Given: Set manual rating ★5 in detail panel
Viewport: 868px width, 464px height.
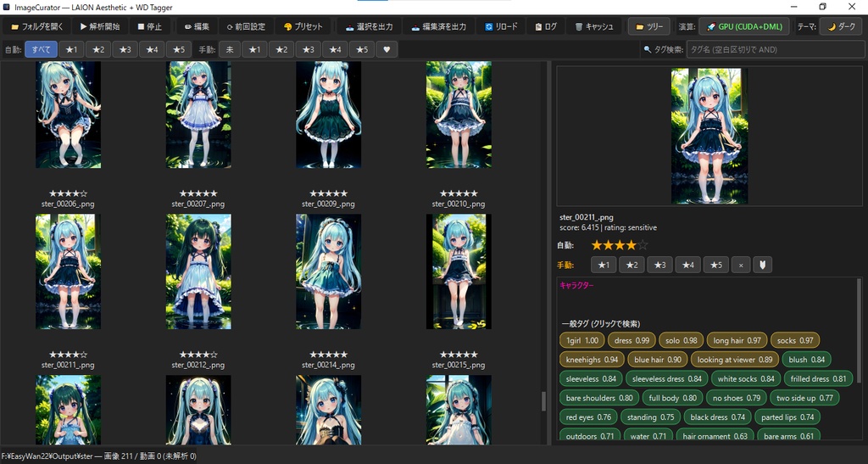Looking at the screenshot, I should 716,265.
